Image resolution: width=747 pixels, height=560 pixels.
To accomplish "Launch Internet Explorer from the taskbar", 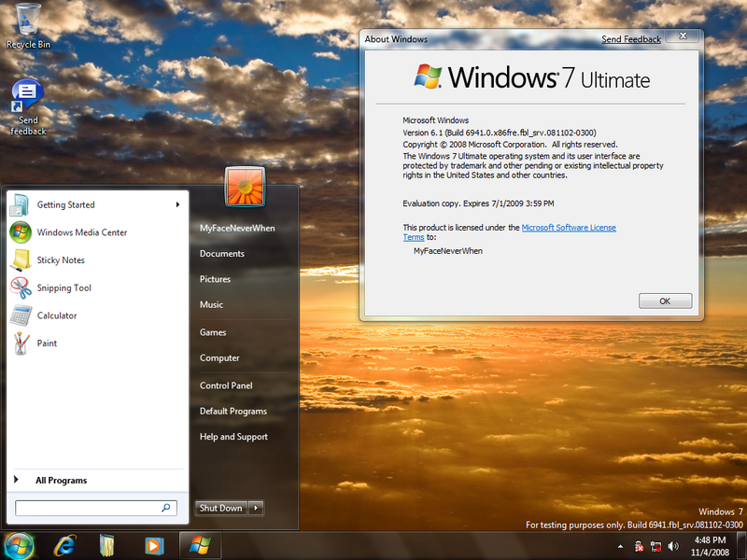I will pos(65,543).
